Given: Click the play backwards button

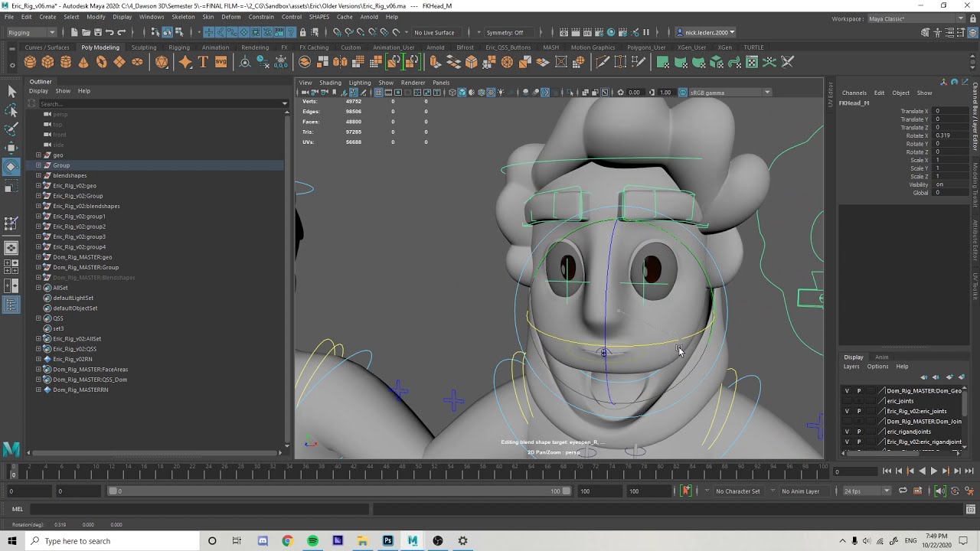Looking at the screenshot, I should pos(922,471).
